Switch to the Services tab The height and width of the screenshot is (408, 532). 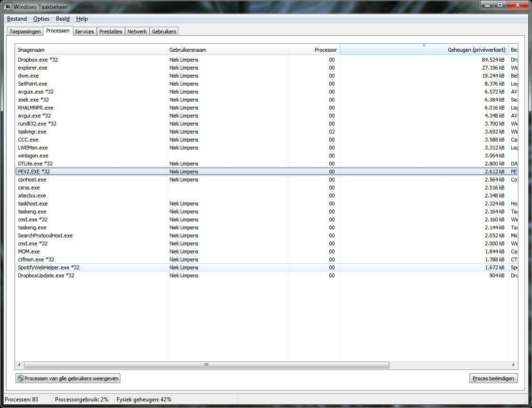click(84, 31)
